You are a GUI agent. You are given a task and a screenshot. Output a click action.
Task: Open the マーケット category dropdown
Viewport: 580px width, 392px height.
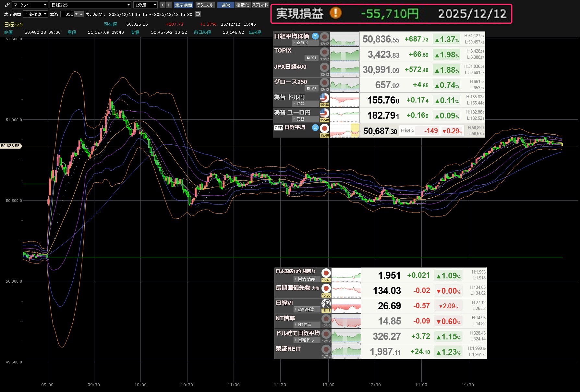(x=30, y=5)
